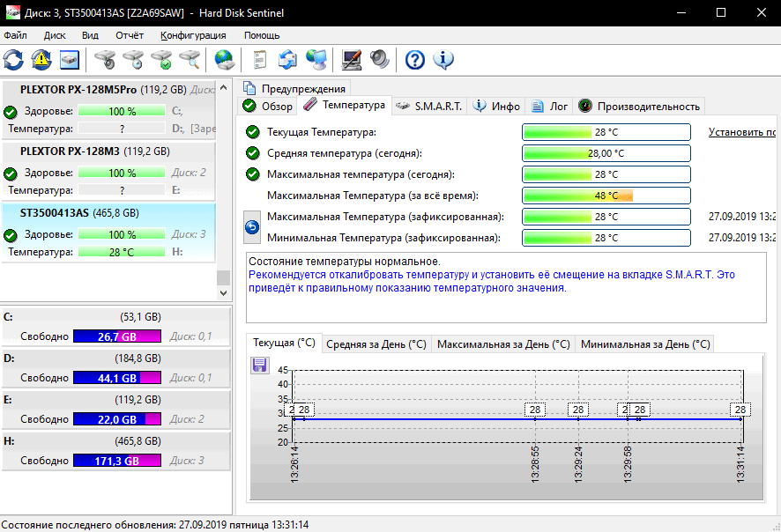781x532 pixels.
Task: Click the blue reset arrow for recorded temperatures
Action: (252, 227)
